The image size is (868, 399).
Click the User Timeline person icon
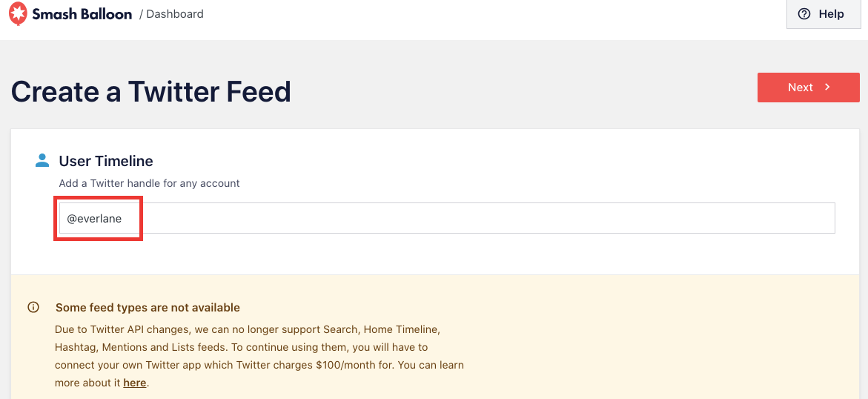[x=42, y=160]
